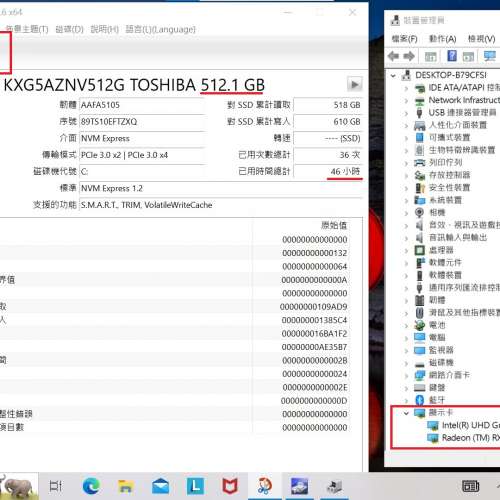500x500 pixels.
Task: Open 檢視(V) menu in Device Manager
Action: pos(481,39)
